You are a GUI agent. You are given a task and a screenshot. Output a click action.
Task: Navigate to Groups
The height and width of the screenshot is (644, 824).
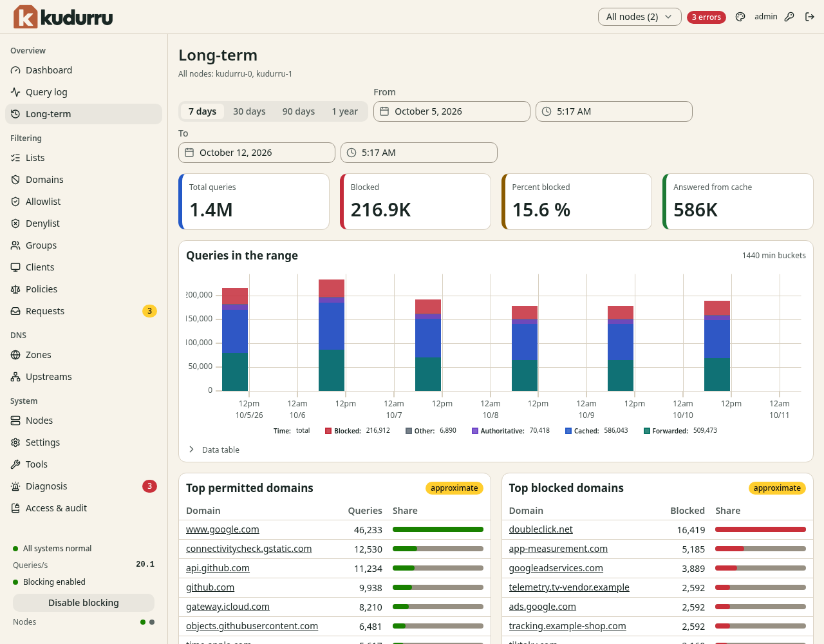click(x=84, y=245)
